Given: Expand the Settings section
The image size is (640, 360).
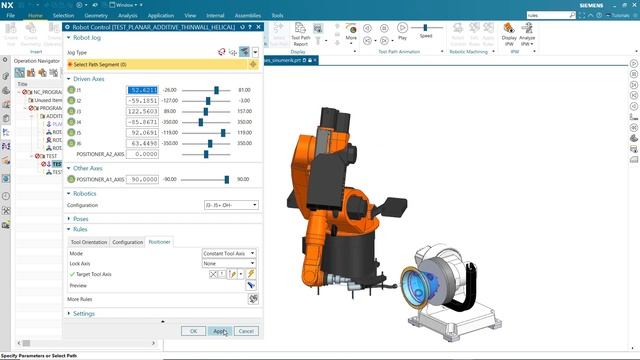Looking at the screenshot, I should tap(69, 313).
